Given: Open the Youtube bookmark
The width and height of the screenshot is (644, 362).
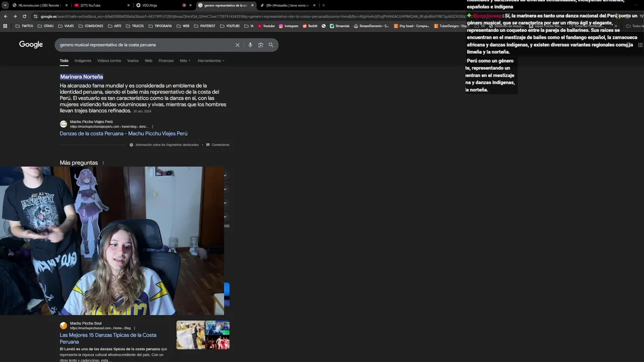Looking at the screenshot, I should (266, 26).
